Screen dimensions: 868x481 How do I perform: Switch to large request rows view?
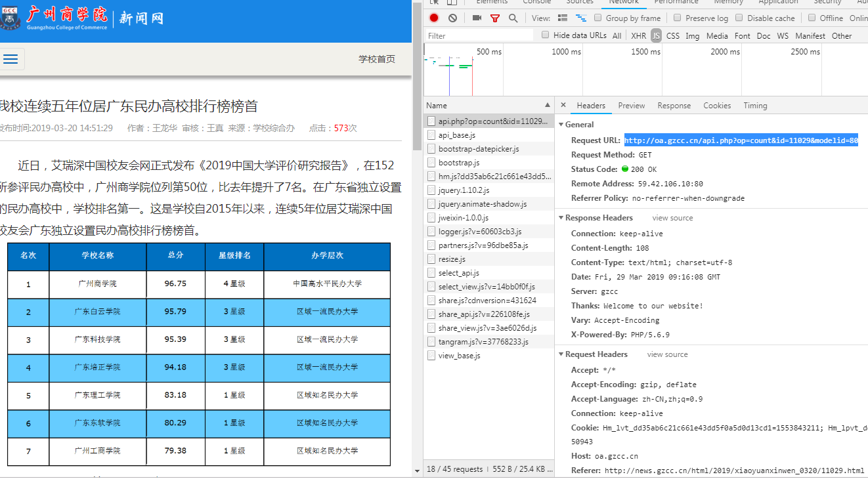(x=563, y=18)
